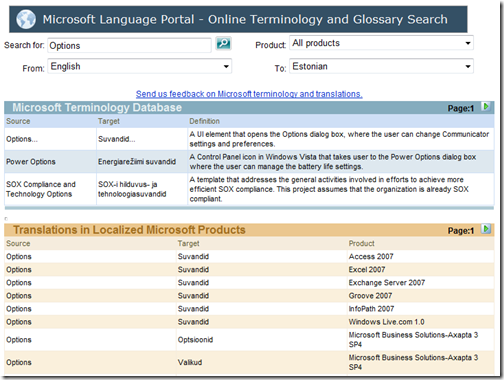
Task: Click 'Suvandid' target in Access 2007 row
Action: coord(193,256)
